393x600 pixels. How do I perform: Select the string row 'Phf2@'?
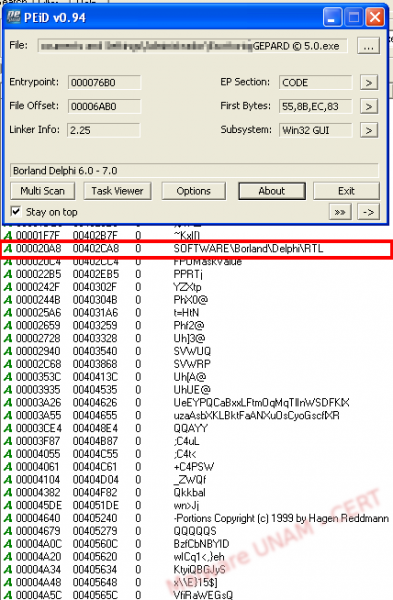[x=189, y=326]
